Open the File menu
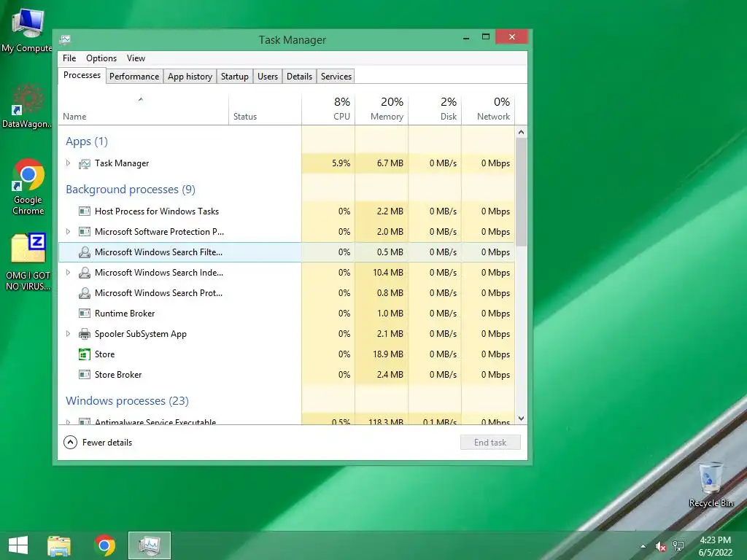The image size is (747, 560). tap(69, 58)
